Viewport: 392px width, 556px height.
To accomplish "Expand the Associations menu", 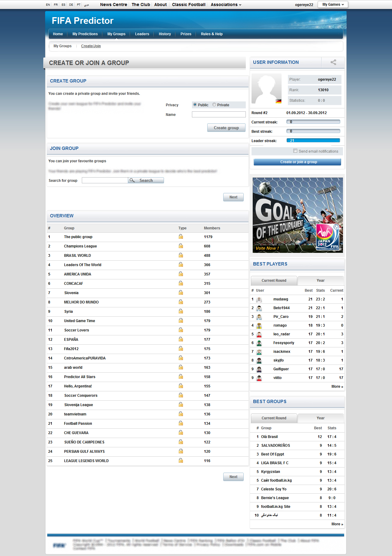I will pyautogui.click(x=226, y=5).
